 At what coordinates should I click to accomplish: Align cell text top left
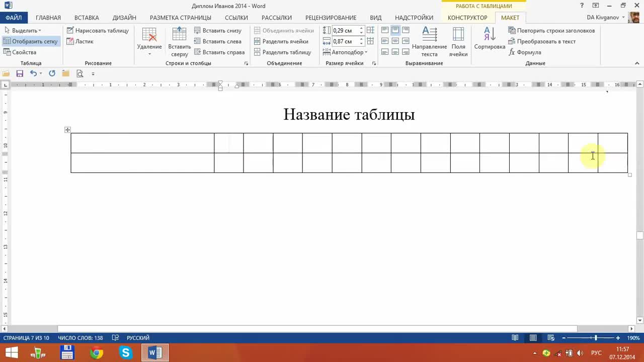point(385,30)
